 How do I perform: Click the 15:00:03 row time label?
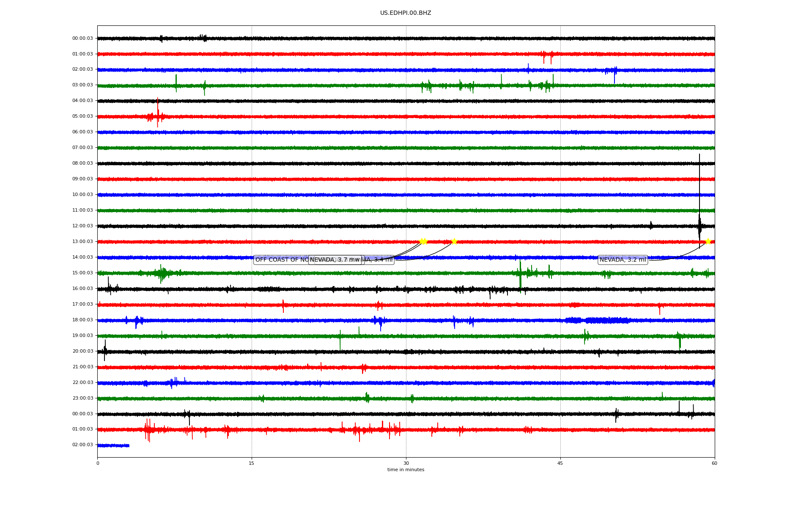click(82, 273)
